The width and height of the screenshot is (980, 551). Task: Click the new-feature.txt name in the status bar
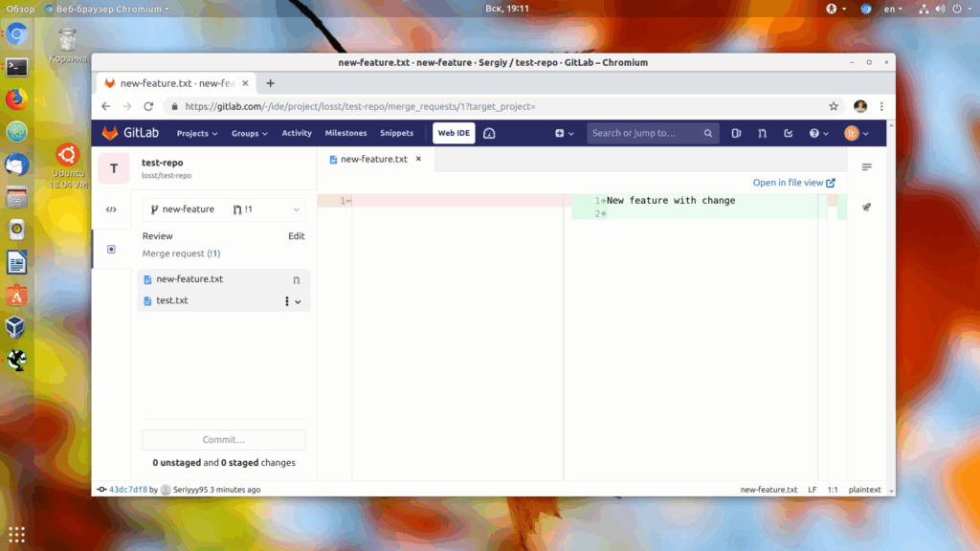(768, 490)
